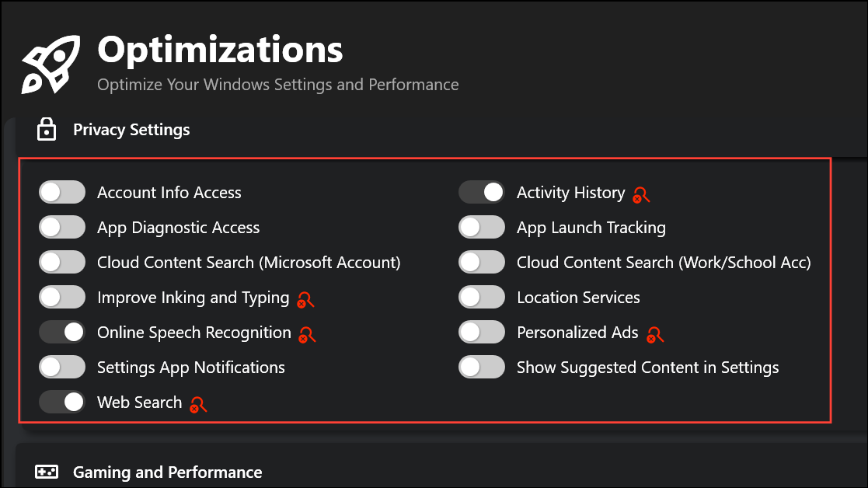The width and height of the screenshot is (868, 488).
Task: Click the red search icon next to Improve Inking and Typing
Action: tap(305, 299)
